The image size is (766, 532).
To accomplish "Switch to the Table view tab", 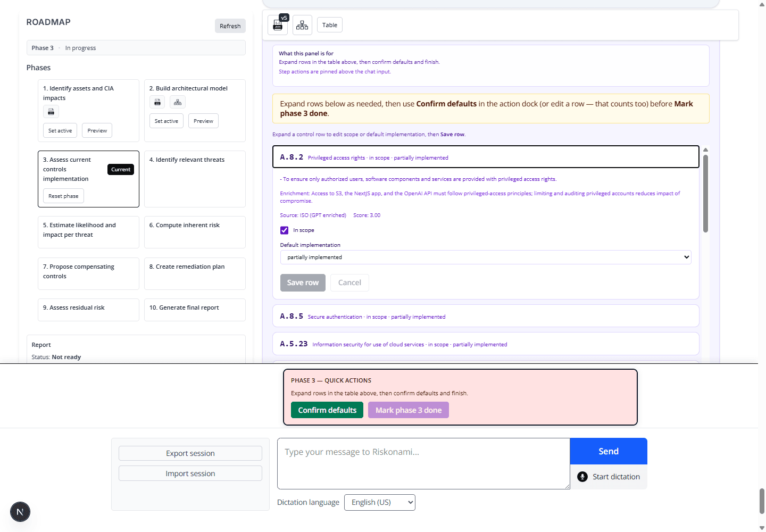I will 330,25.
